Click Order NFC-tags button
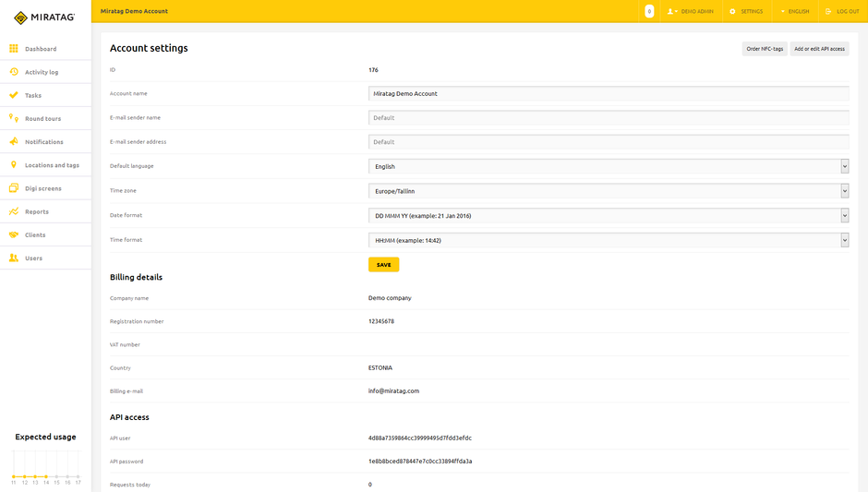 [x=765, y=49]
